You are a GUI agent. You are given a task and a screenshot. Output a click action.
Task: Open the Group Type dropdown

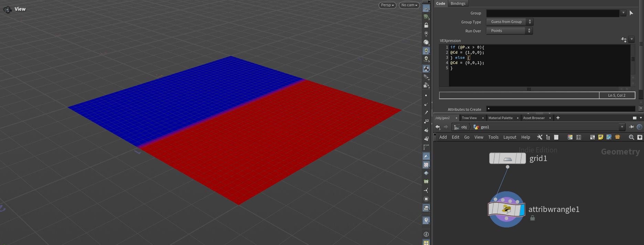click(509, 22)
